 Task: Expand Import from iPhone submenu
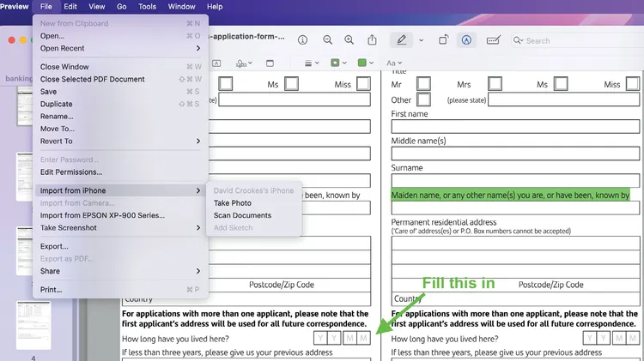pos(120,190)
